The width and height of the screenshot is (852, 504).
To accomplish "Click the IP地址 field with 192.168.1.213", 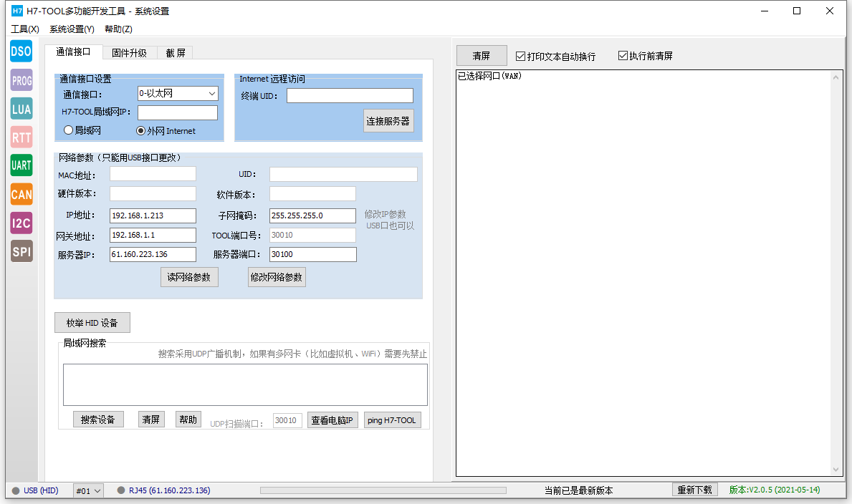I will click(153, 215).
